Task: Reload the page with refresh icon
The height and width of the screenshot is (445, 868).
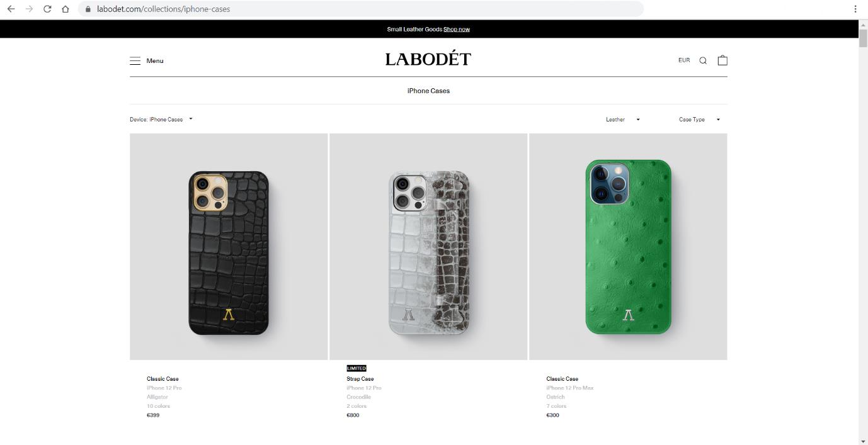Action: (x=47, y=9)
